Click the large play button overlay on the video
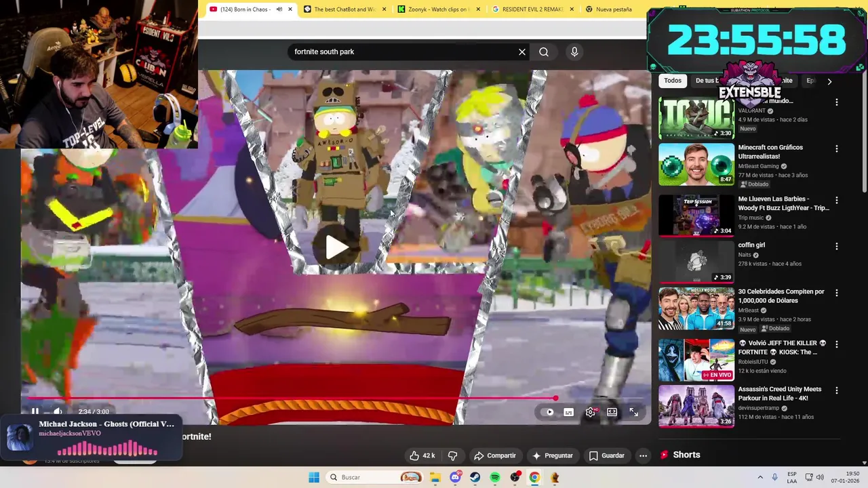 click(x=336, y=247)
